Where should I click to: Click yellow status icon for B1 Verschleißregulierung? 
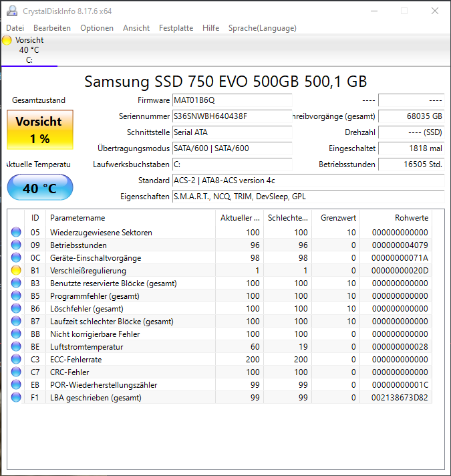[x=16, y=271]
